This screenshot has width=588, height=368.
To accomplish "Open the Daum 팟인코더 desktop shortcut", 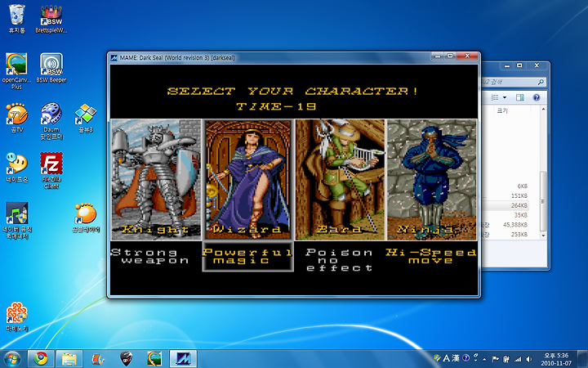I will pyautogui.click(x=51, y=121).
